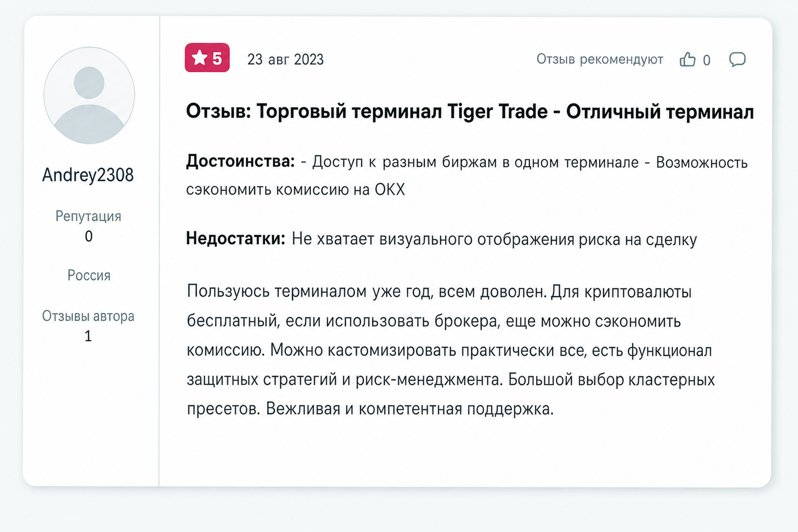The width and height of the screenshot is (798, 532).
Task: Click the paragraph starting "Пользуюсь терминалом"
Action: point(451,350)
